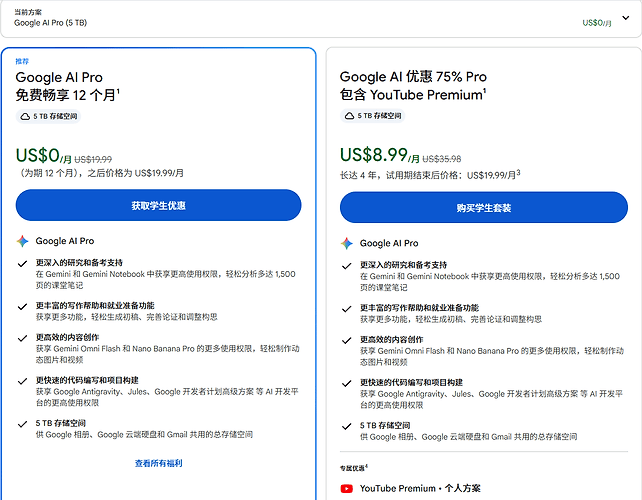Click the Google AI Pro heading in left feature list

65,241
